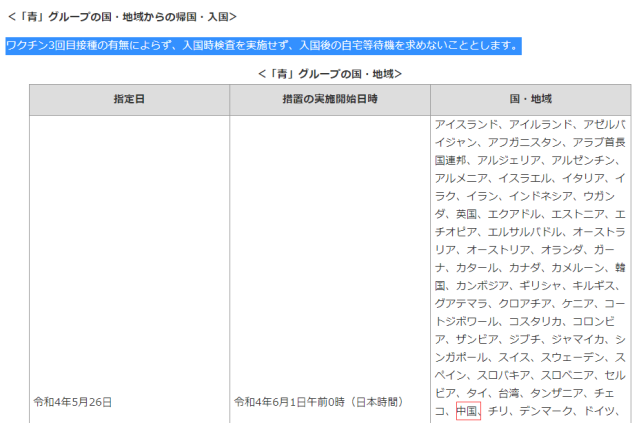641x423 pixels.
Task: Click 英国 in the country list
Action: (x=466, y=214)
